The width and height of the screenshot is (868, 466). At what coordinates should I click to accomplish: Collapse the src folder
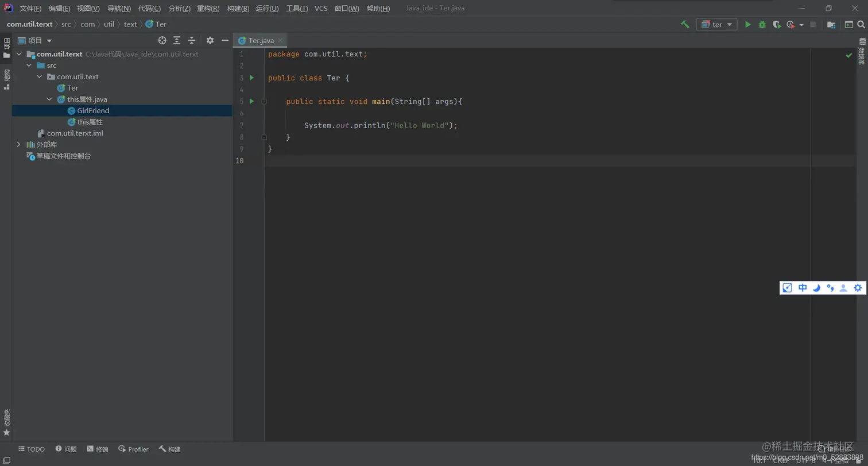[x=29, y=66]
